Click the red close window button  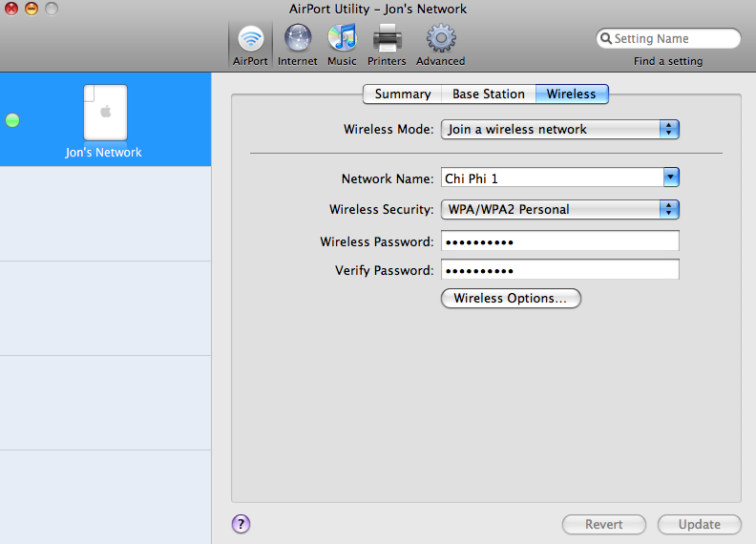(11, 9)
